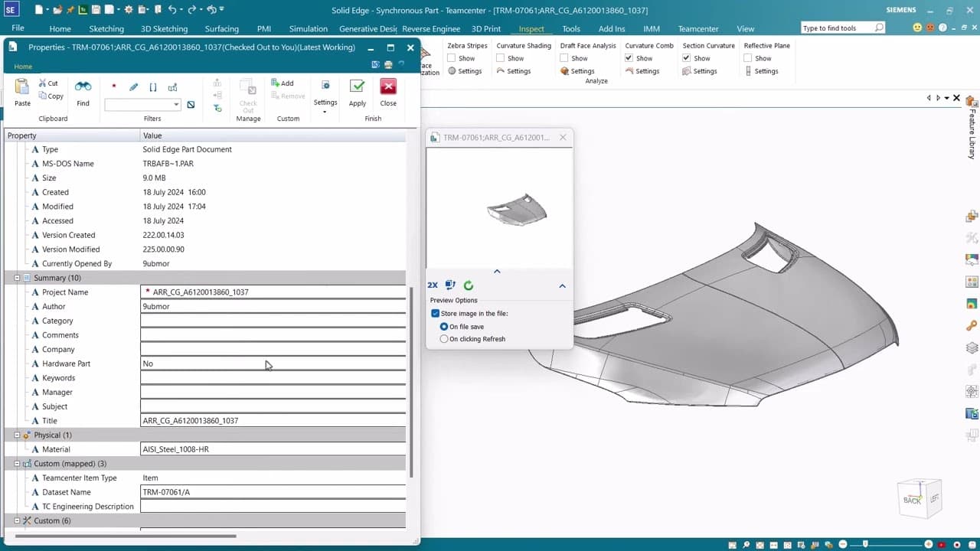
Task: Open the PMI ribbon tab
Action: tap(264, 28)
